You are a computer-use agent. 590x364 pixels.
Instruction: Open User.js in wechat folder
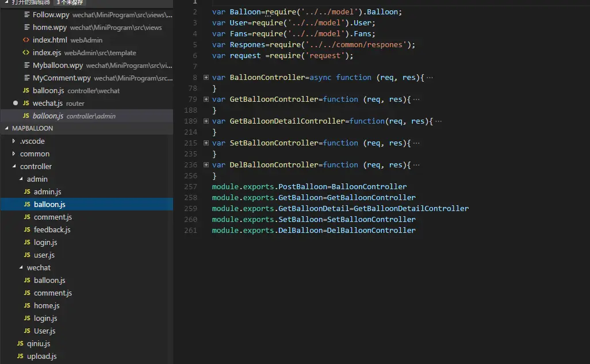(x=86, y=331)
